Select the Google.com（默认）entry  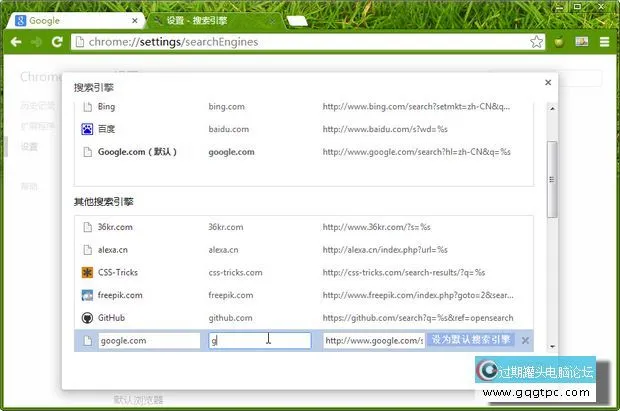(x=137, y=152)
